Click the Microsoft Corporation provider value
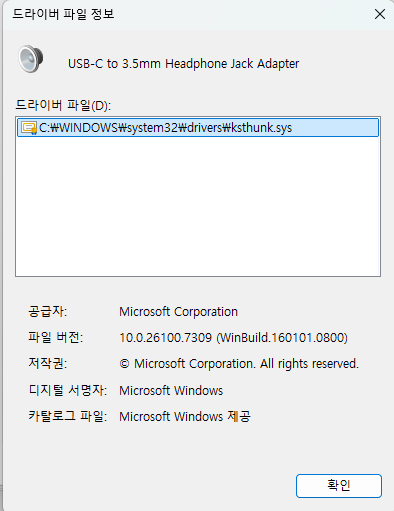Viewport: 394px width, 511px height. [178, 312]
